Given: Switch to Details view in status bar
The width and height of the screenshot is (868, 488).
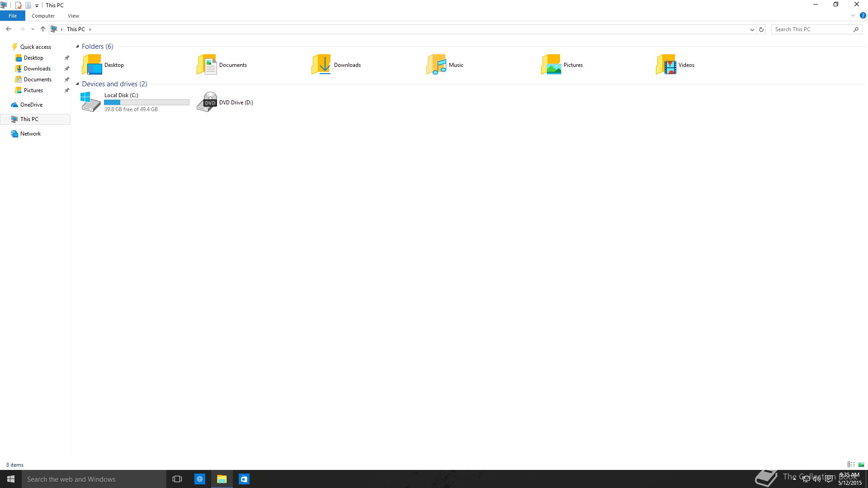Looking at the screenshot, I should 851,465.
